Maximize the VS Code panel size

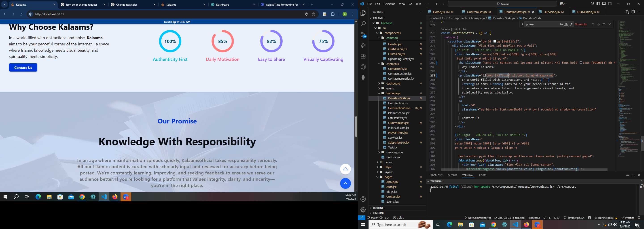point(633,175)
